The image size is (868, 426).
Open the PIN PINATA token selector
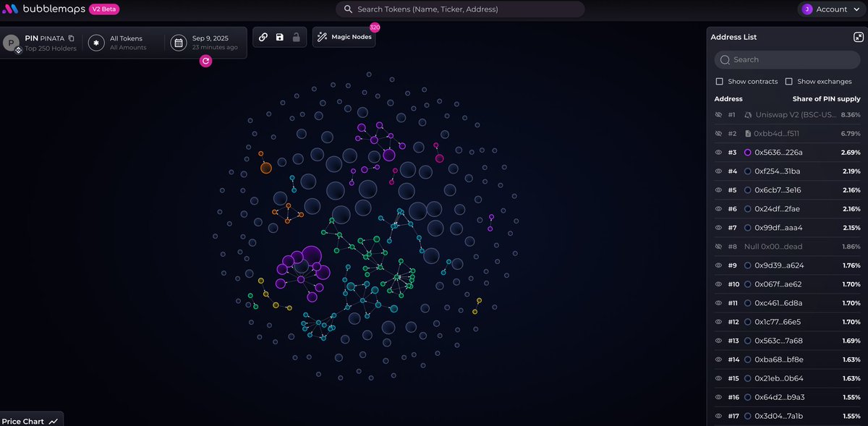coord(41,43)
